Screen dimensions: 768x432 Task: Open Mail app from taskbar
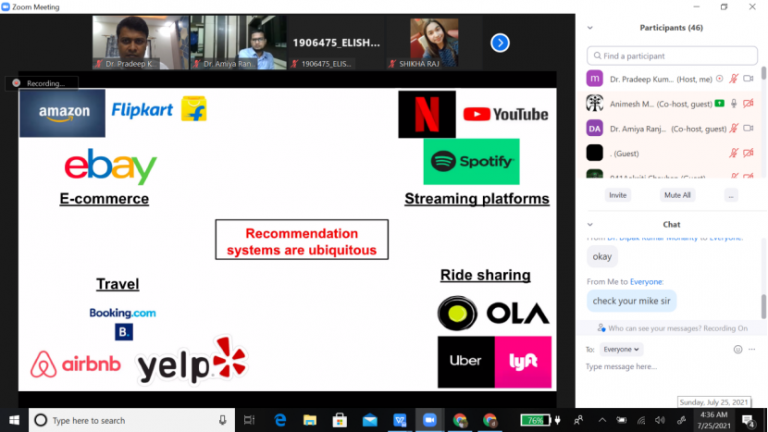(370, 420)
